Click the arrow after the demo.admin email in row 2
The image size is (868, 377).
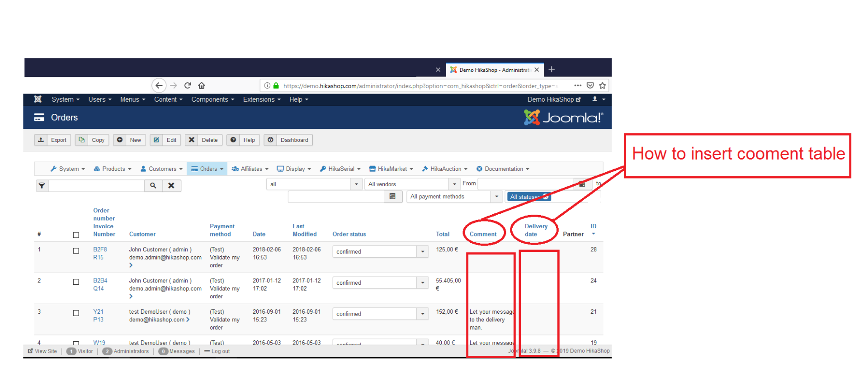[131, 297]
